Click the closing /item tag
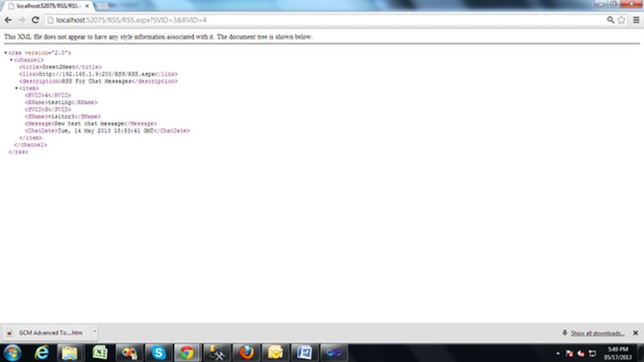The height and width of the screenshot is (362, 644). tap(31, 138)
